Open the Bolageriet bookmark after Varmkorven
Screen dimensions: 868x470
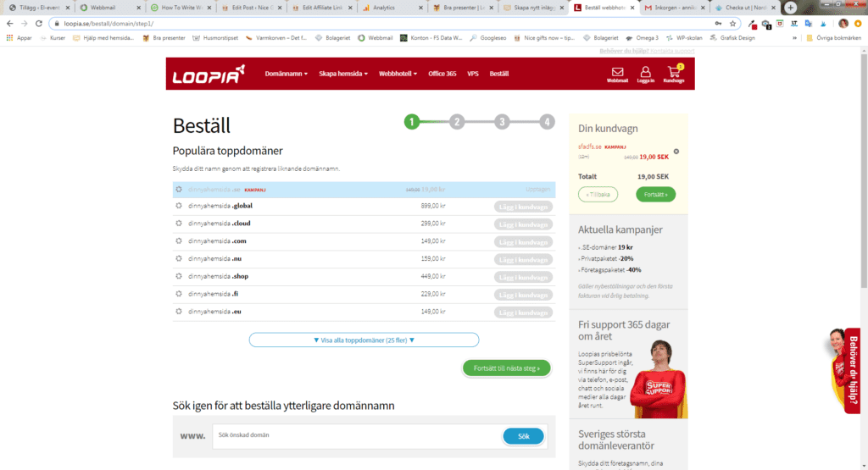pyautogui.click(x=332, y=38)
